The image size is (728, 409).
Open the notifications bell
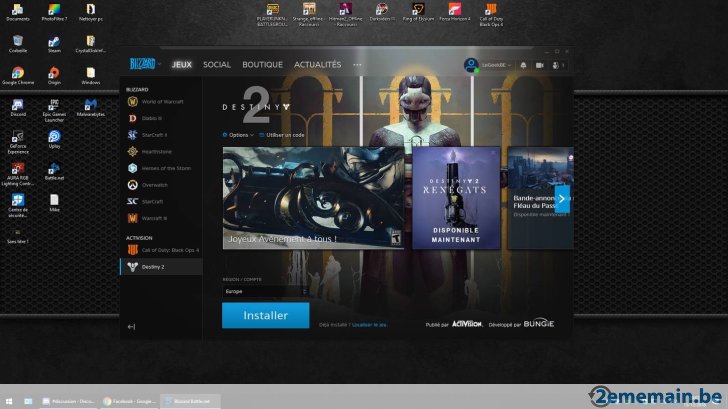click(523, 65)
